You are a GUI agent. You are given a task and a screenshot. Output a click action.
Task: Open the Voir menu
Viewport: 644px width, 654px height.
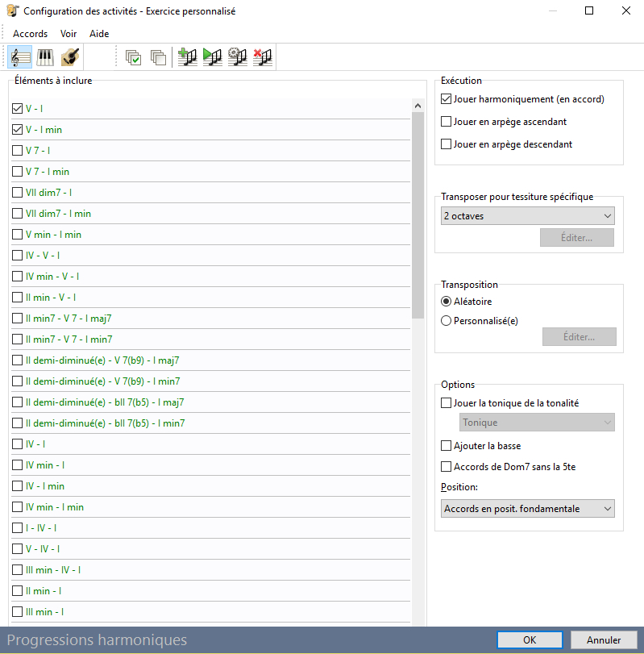(69, 34)
